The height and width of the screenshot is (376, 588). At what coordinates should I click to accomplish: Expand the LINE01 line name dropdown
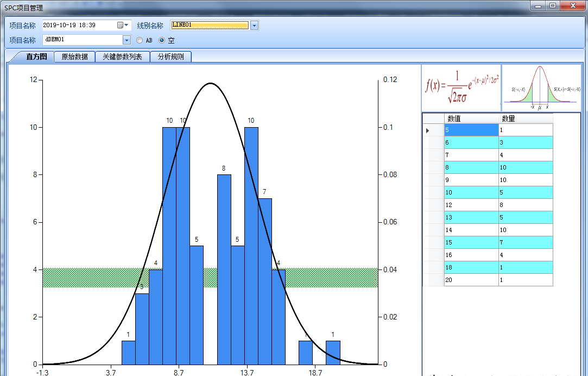(255, 25)
